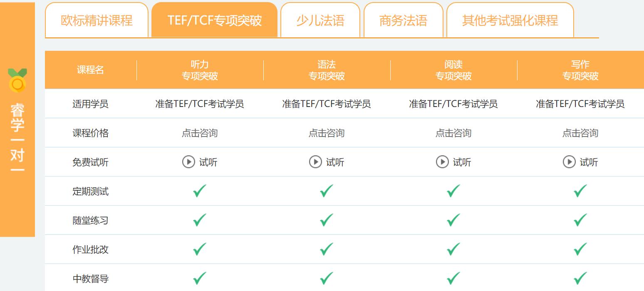The image size is (644, 291).
Task: Open the 欧标精讲课程 tab
Action: coord(97,19)
